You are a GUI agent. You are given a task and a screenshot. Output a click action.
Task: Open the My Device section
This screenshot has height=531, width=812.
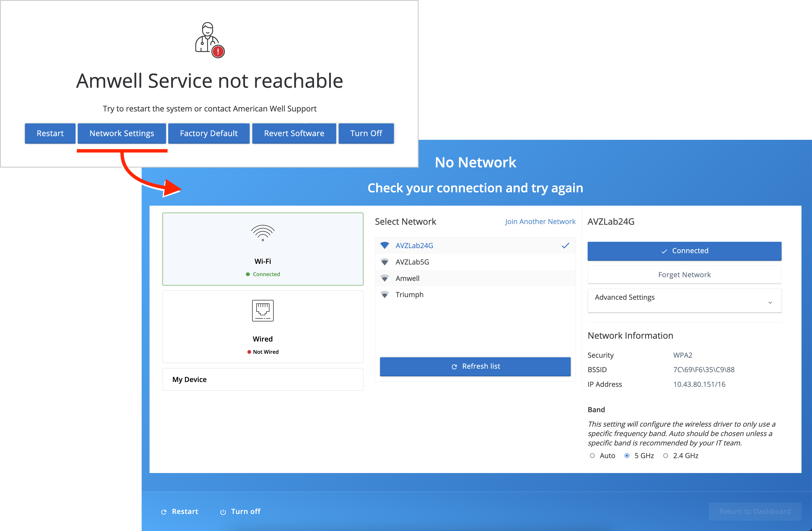(x=263, y=379)
